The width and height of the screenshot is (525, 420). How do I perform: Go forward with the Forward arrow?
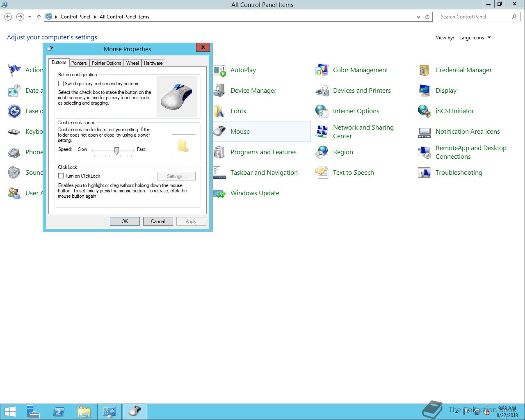click(x=20, y=17)
